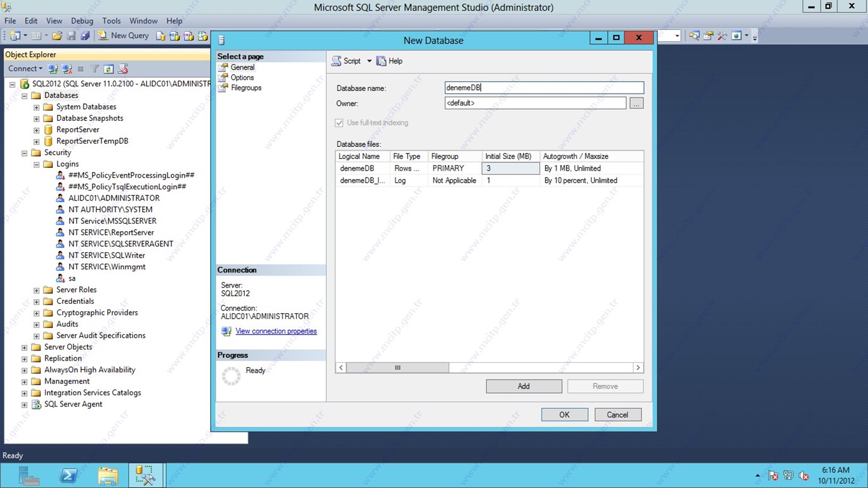Screen dimensions: 868x488
Task: Click the scroll right arrow in files grid
Action: pyautogui.click(x=638, y=368)
